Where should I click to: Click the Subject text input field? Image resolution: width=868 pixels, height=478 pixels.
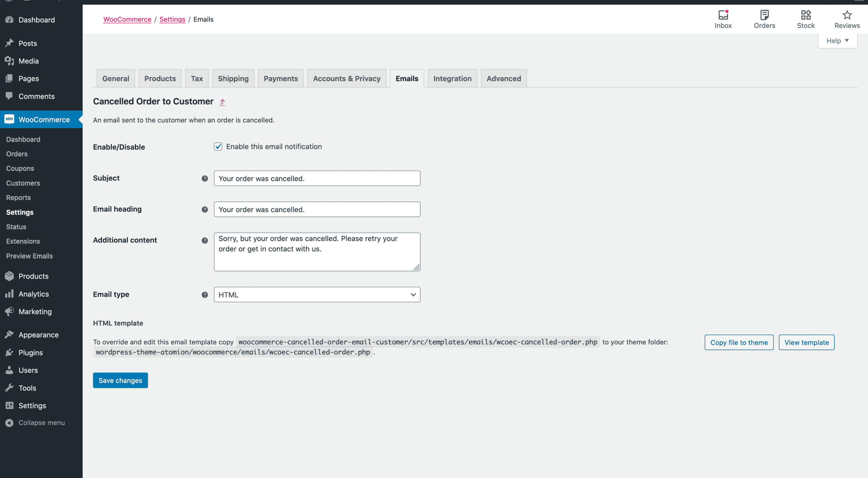pos(317,178)
